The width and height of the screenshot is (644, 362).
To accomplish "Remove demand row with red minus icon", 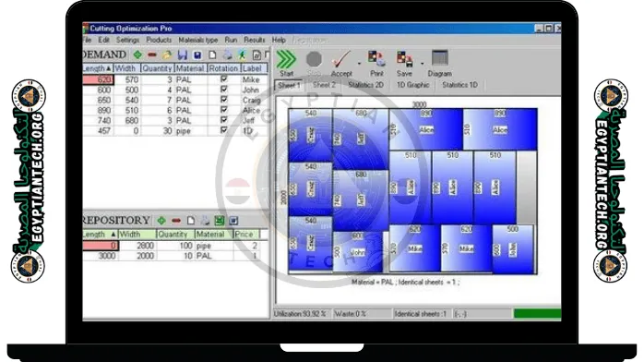I will [x=152, y=54].
